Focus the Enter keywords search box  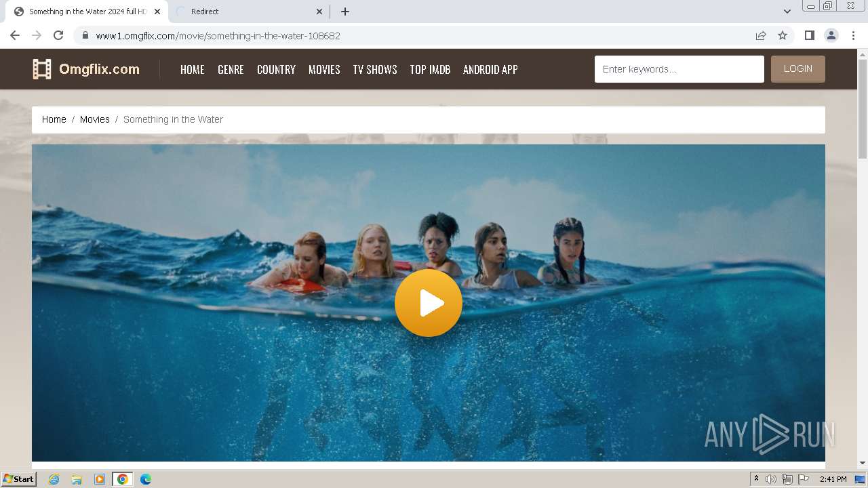pos(679,69)
